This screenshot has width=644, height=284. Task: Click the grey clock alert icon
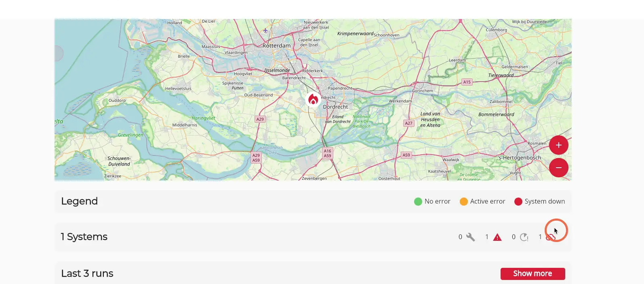[x=524, y=237]
